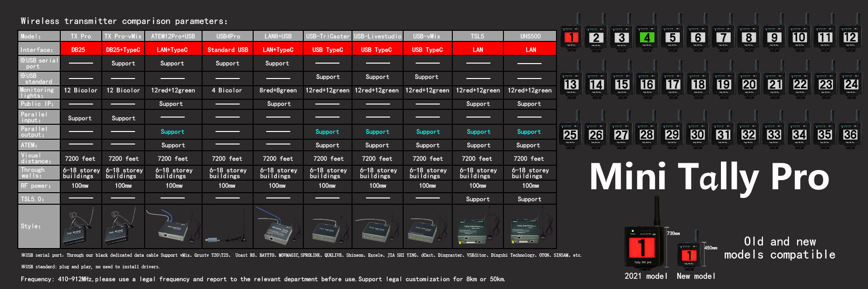Select tally receiver number 18
Image resolution: width=868 pixels, height=289 pixels.
698,85
